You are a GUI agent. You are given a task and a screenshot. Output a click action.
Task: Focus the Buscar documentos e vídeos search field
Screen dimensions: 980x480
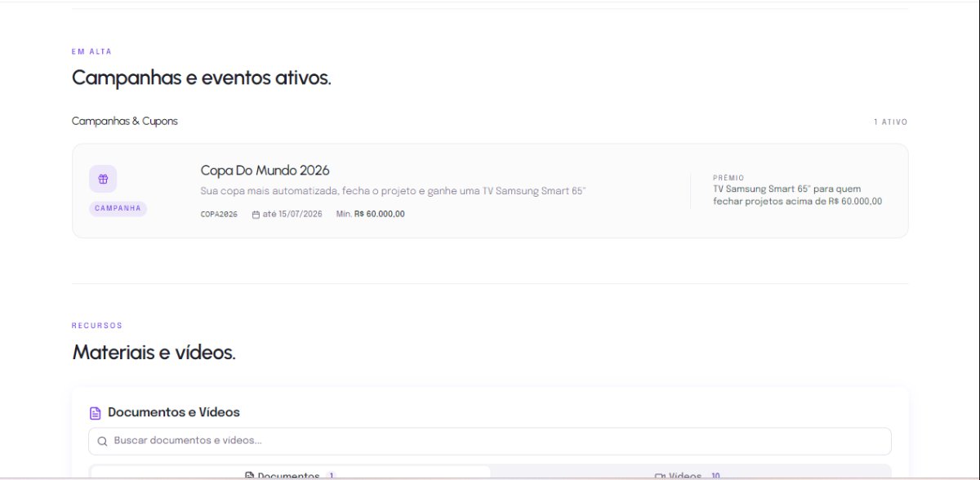click(x=490, y=441)
